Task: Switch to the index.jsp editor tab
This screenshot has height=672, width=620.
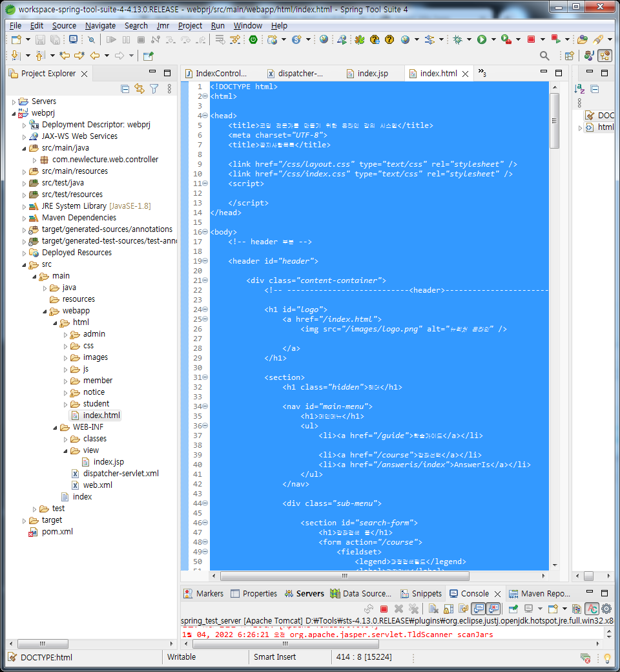Action: pos(373,73)
